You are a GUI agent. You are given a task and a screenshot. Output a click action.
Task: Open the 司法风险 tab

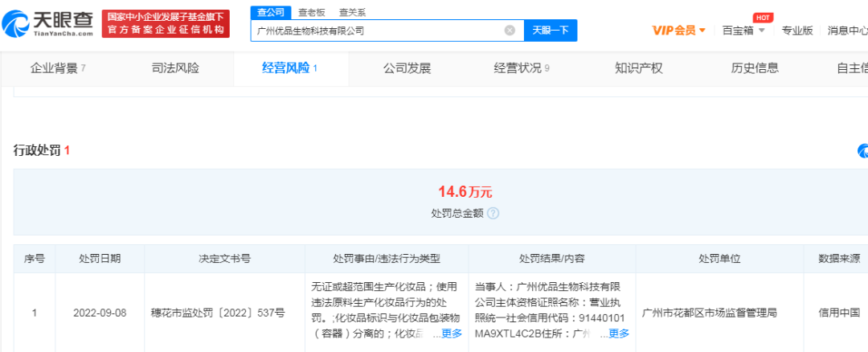175,68
